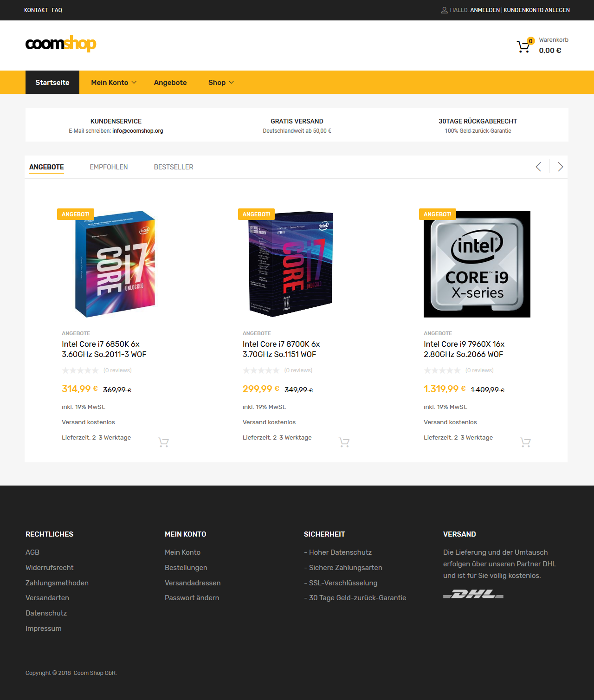Click ANGEBOT! badge on i9 7960X image
594x700 pixels.
coord(438,214)
